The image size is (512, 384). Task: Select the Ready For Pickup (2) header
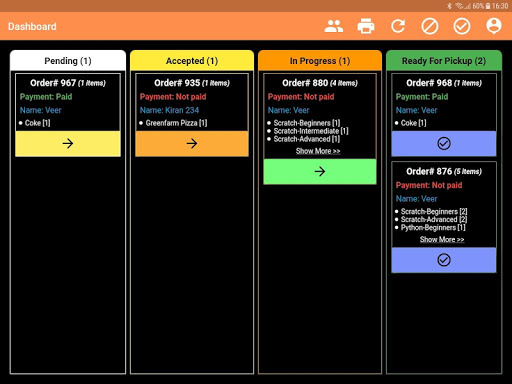444,61
